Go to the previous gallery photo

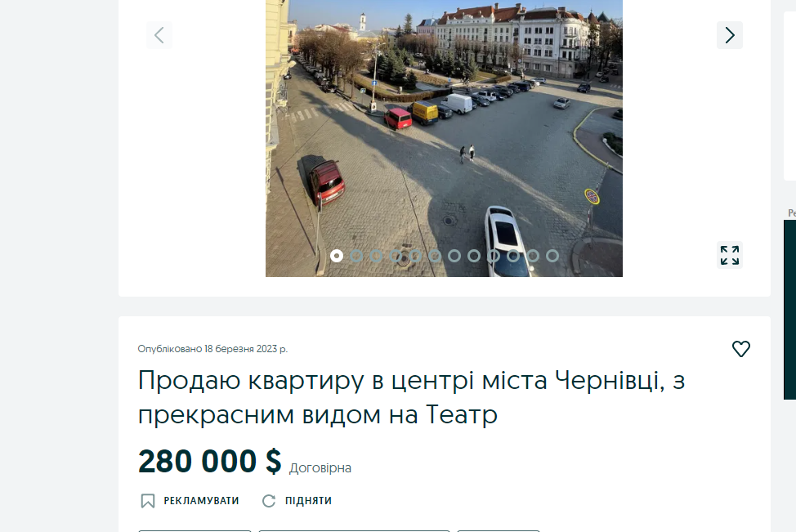pos(159,35)
